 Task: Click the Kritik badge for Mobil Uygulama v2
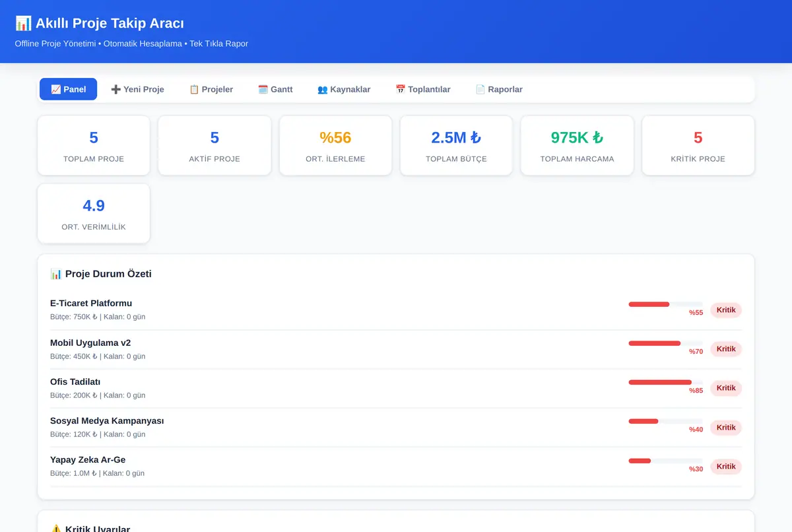coord(726,349)
